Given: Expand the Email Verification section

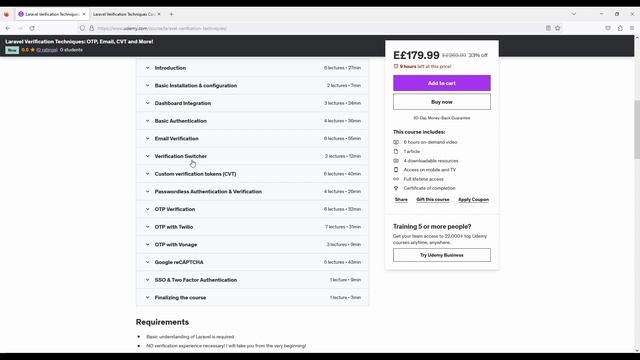Looking at the screenshot, I should tap(252, 138).
